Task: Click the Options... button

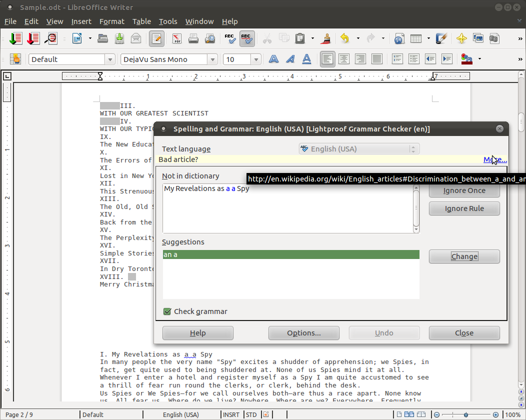Action: (303, 333)
